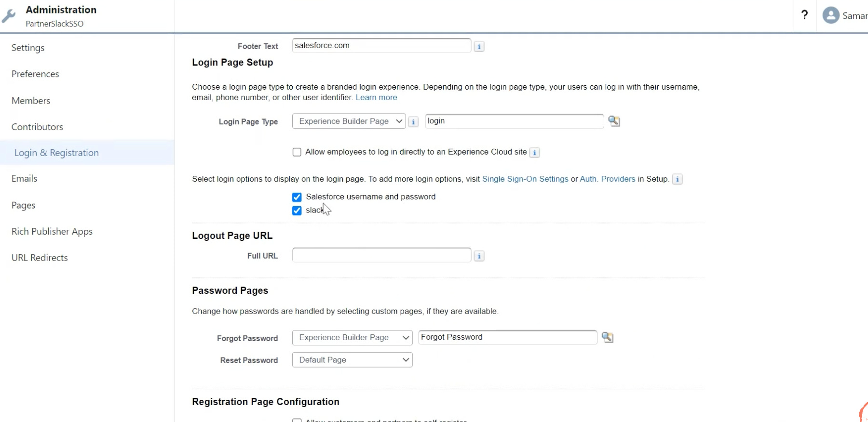
Task: Click info icon next to Footer Text
Action: coord(479,46)
